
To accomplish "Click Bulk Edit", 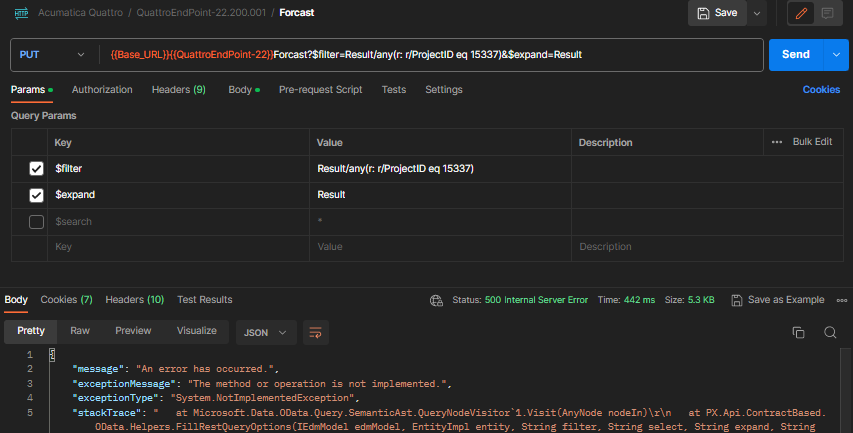I will (812, 142).
